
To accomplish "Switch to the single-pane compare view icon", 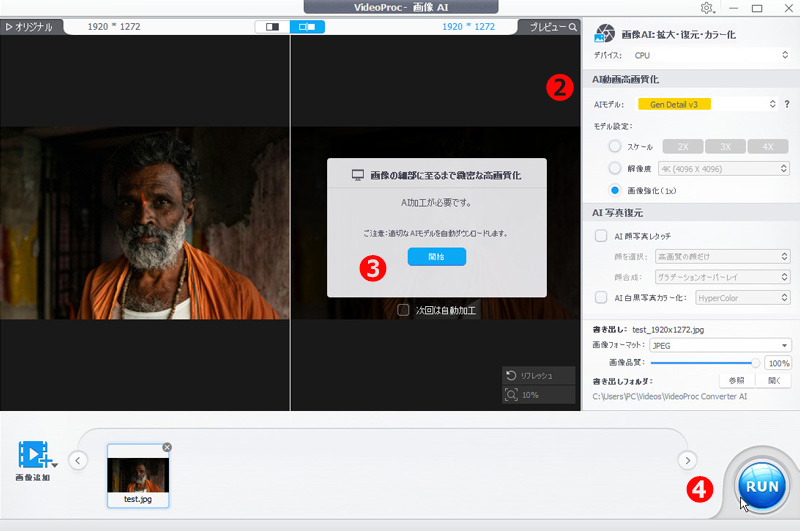I will tap(272, 27).
